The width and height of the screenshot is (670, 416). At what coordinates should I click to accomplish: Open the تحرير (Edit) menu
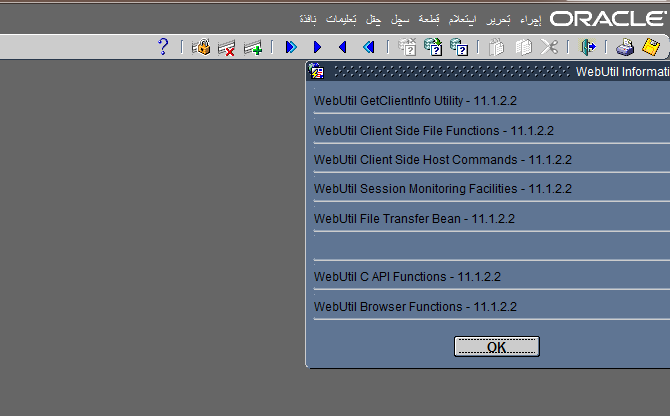pyautogui.click(x=497, y=19)
